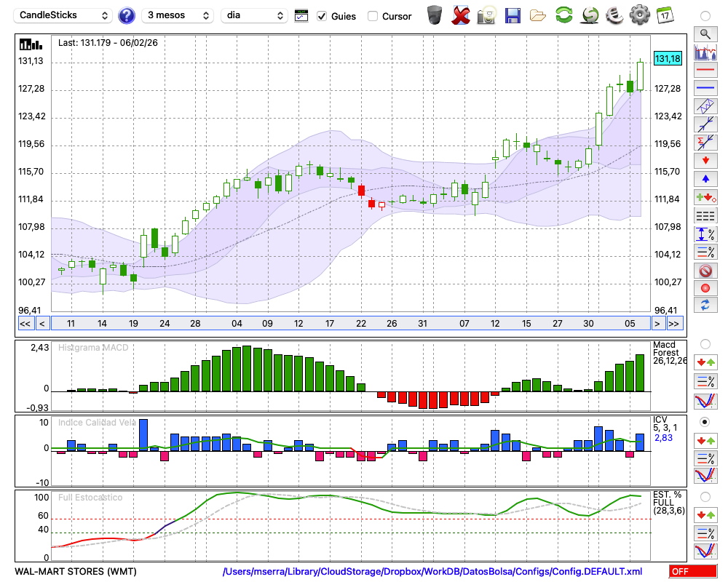Click the date scroll bar under the chart

[349, 324]
